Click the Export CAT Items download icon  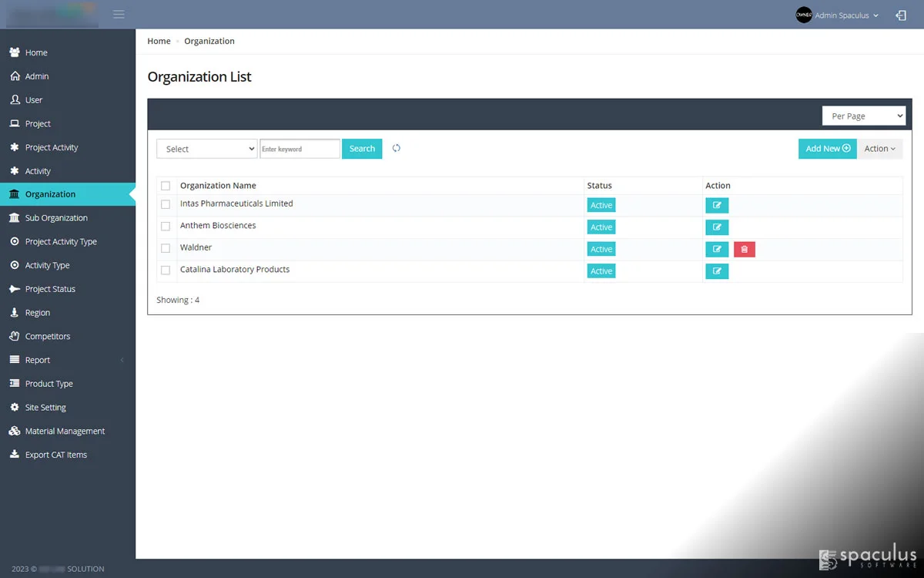tap(15, 455)
